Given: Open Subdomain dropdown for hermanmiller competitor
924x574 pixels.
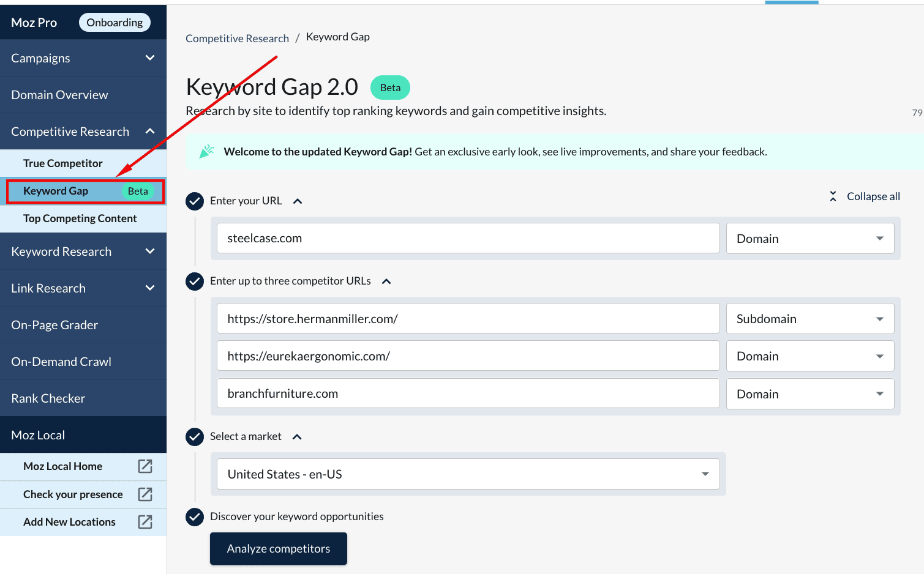Looking at the screenshot, I should 809,319.
